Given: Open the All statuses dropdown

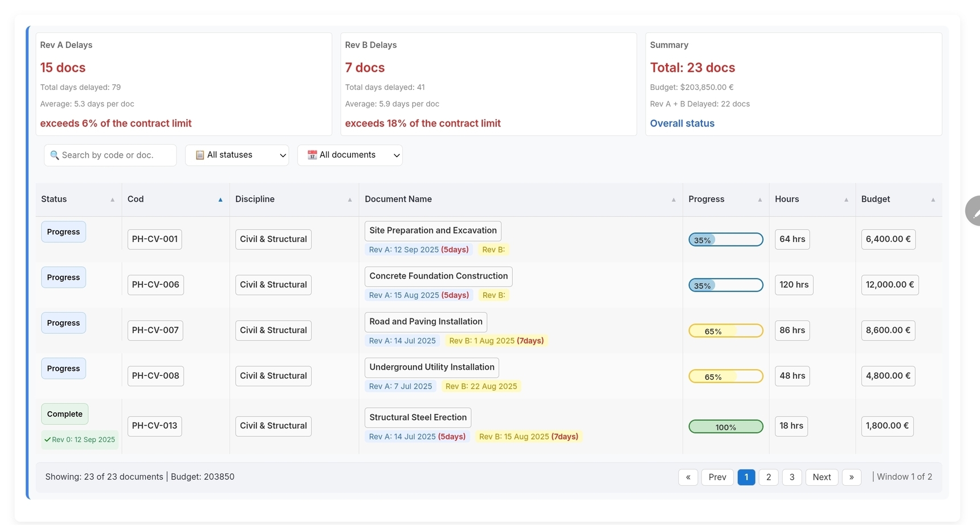Looking at the screenshot, I should click(237, 155).
